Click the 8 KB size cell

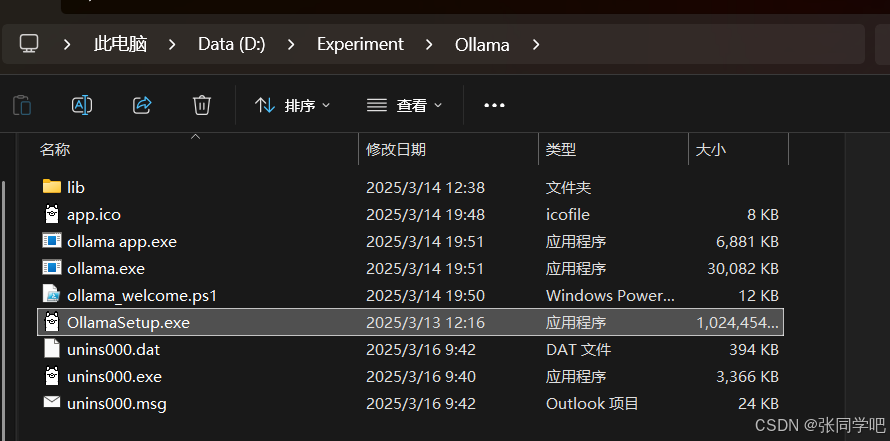762,215
